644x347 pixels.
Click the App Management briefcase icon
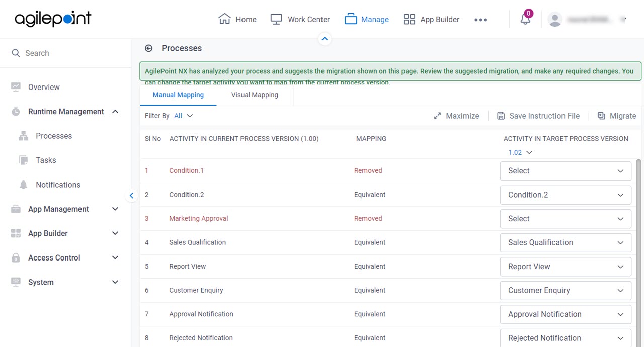tap(16, 209)
